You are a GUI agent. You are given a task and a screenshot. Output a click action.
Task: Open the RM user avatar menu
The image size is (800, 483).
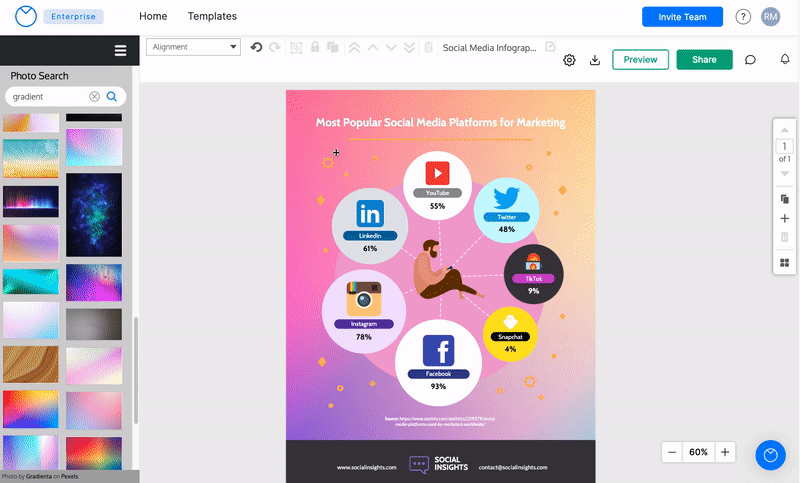pyautogui.click(x=770, y=17)
